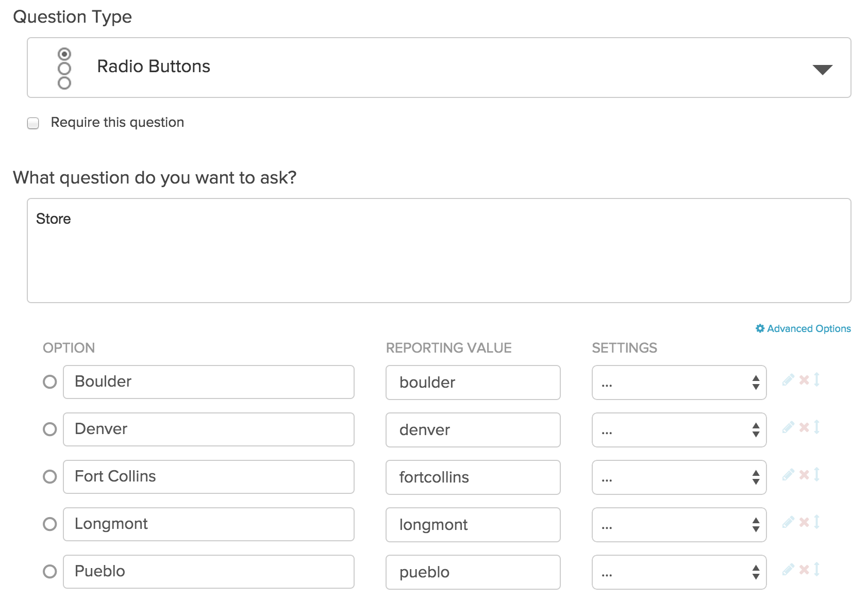Enable the Require this question checkbox
This screenshot has width=868, height=598.
(x=33, y=123)
